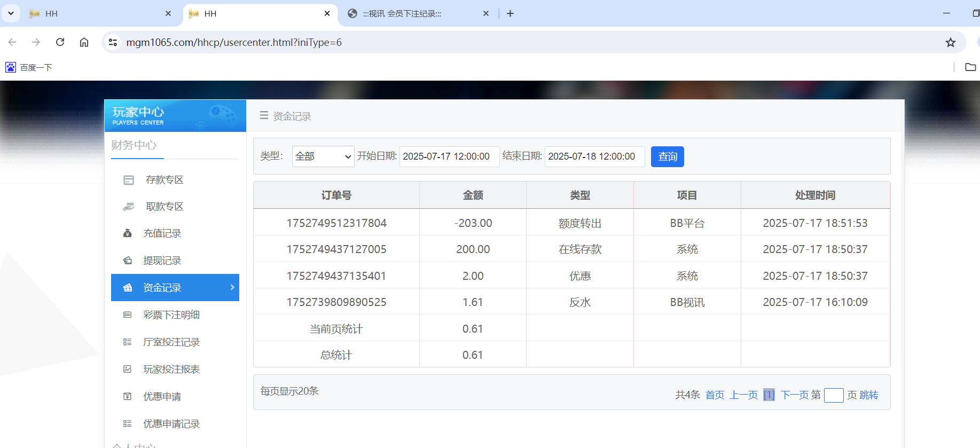980x448 pixels.
Task: Bookmark this page with the star icon
Action: pos(950,43)
